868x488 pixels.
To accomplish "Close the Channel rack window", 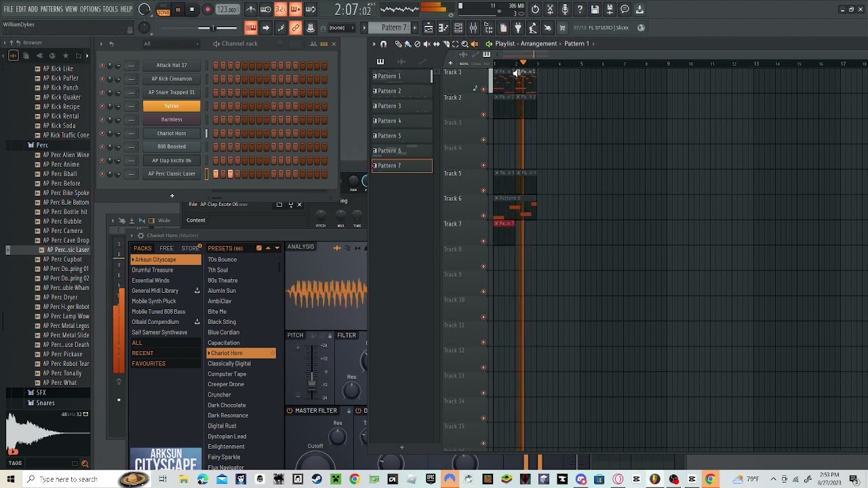I will point(333,43).
